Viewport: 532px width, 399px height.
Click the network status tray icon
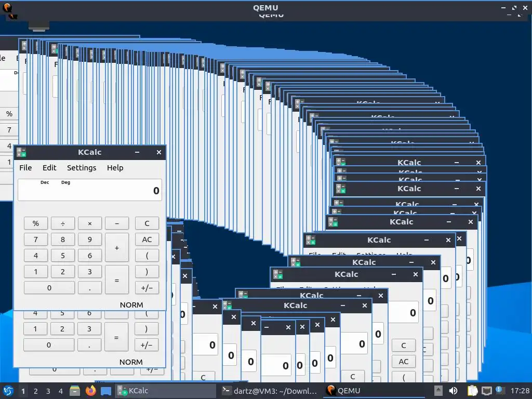(486, 391)
